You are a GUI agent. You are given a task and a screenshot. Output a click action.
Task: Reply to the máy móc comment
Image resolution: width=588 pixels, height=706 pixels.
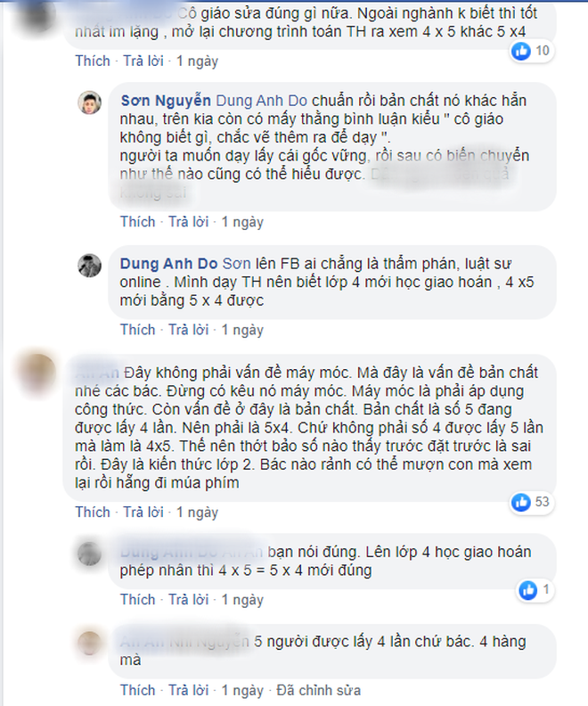coord(143,512)
